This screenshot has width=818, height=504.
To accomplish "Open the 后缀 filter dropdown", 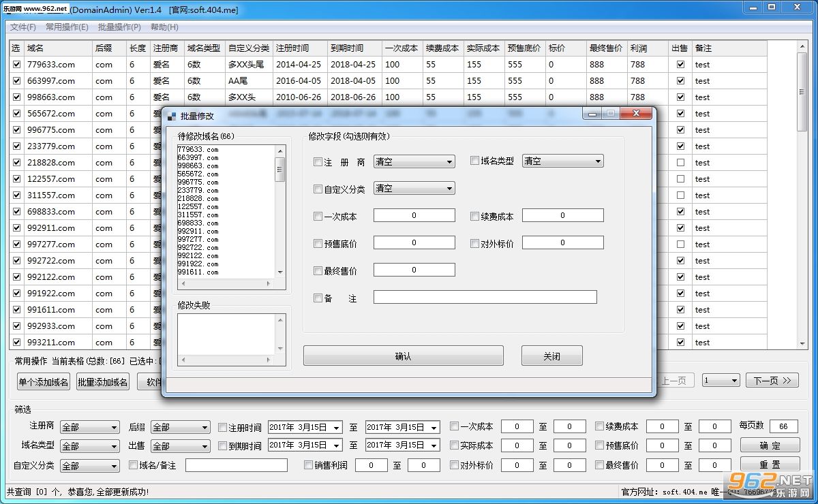I will pyautogui.click(x=181, y=427).
